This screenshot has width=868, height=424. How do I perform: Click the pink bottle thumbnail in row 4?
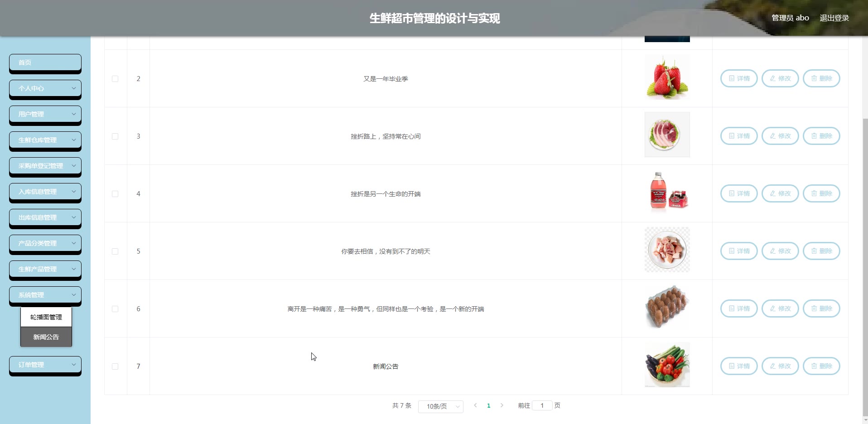click(x=667, y=192)
